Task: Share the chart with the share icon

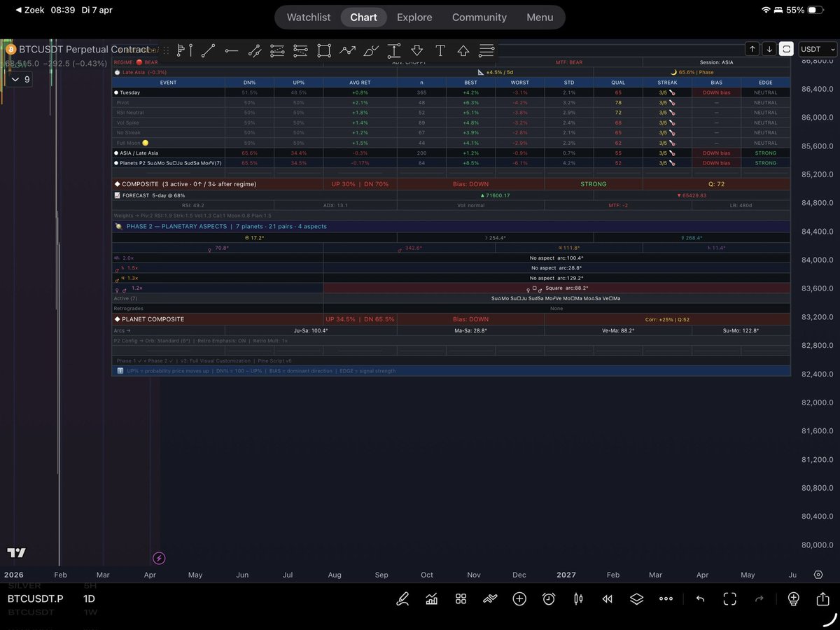Action: click(x=822, y=599)
